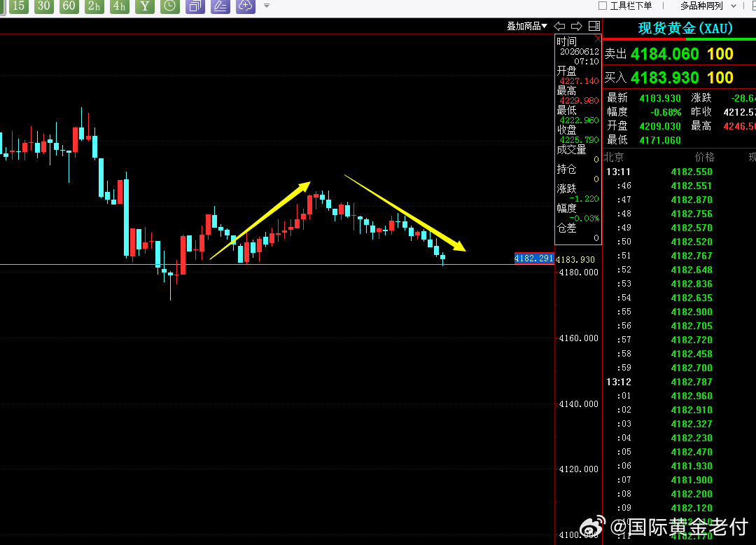Viewport: 756px width, 545px height.
Task: Select the 60-minute timeframe button
Action: click(69, 6)
